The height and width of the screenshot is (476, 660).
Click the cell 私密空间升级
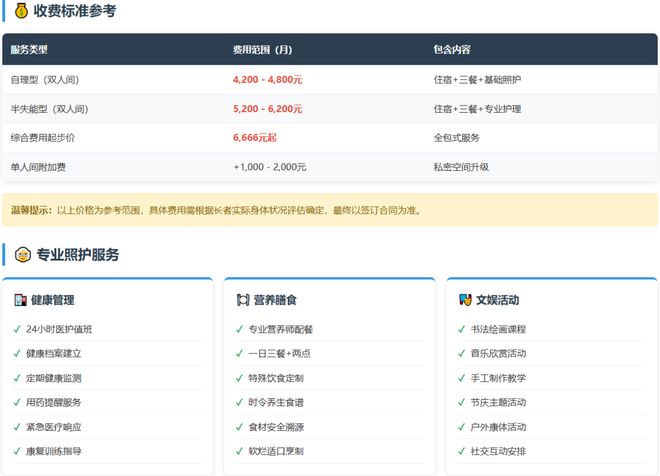pos(461,167)
